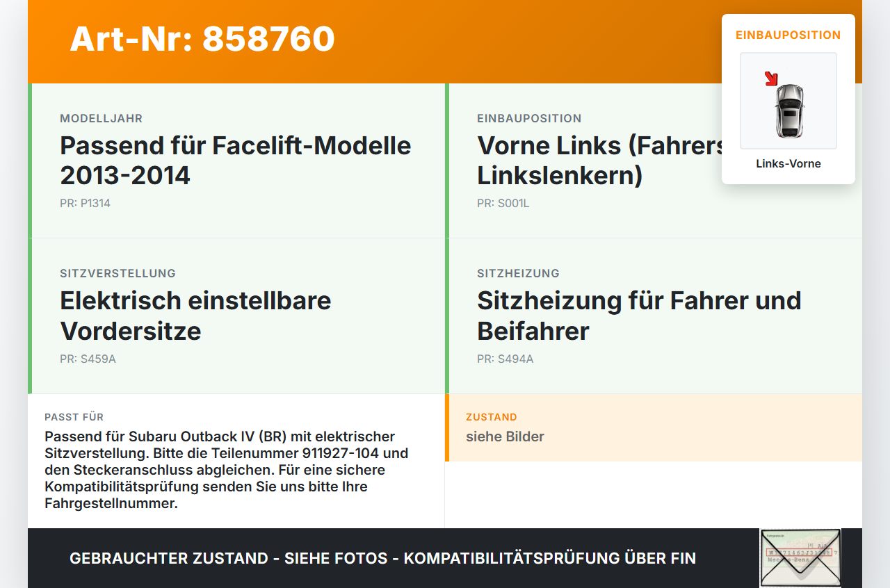Select the Sitzverstellung Elektrisch einstellbare card
Viewport: 890px width, 588px height.
pyautogui.click(x=236, y=316)
